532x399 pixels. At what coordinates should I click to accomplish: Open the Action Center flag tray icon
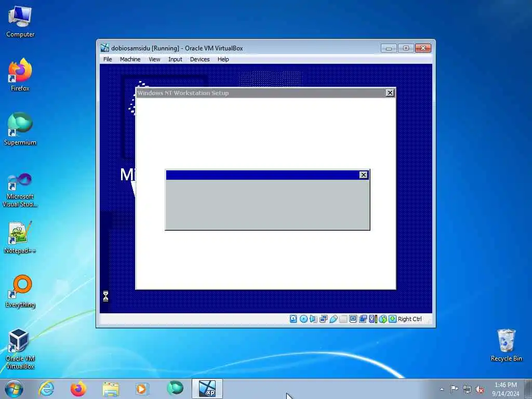click(454, 389)
